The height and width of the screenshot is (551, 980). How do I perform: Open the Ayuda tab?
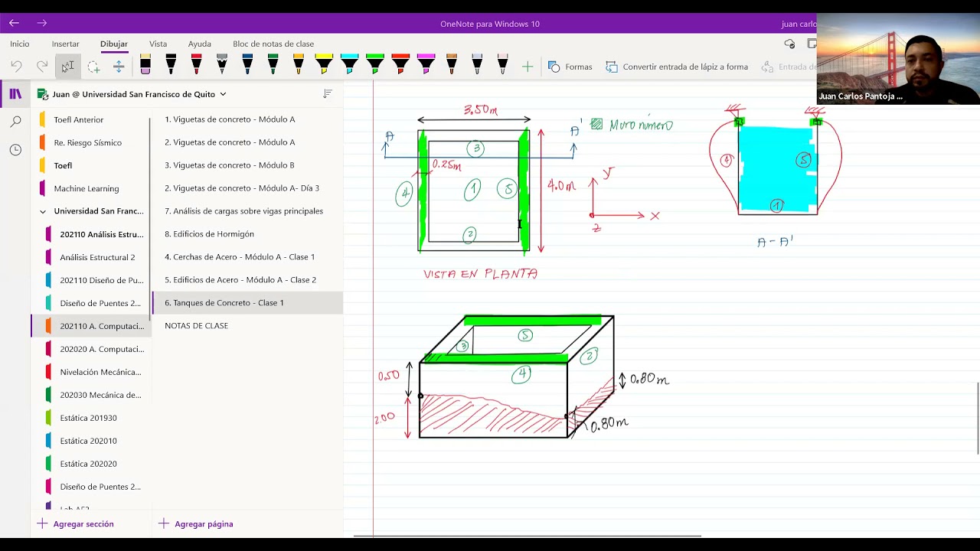pos(200,44)
